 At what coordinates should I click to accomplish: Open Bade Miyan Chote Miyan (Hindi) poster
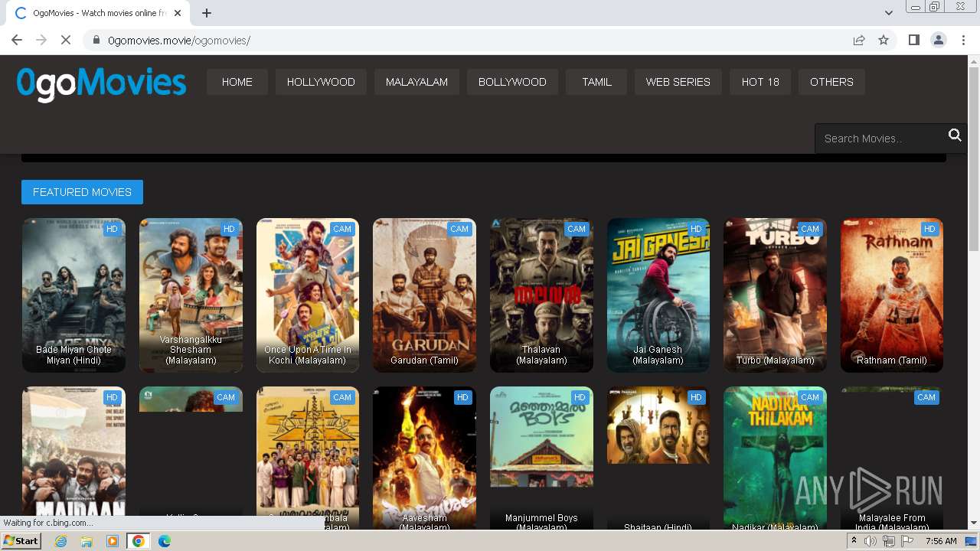point(73,295)
